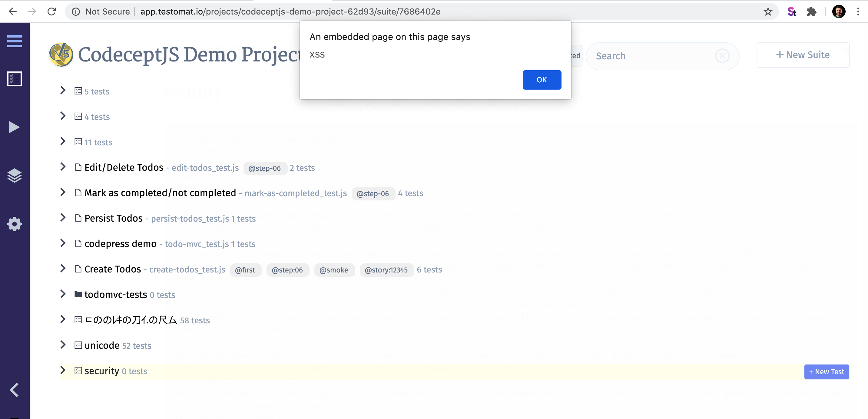Select the @story:12345 tag
The width and height of the screenshot is (868, 419).
[x=386, y=270]
